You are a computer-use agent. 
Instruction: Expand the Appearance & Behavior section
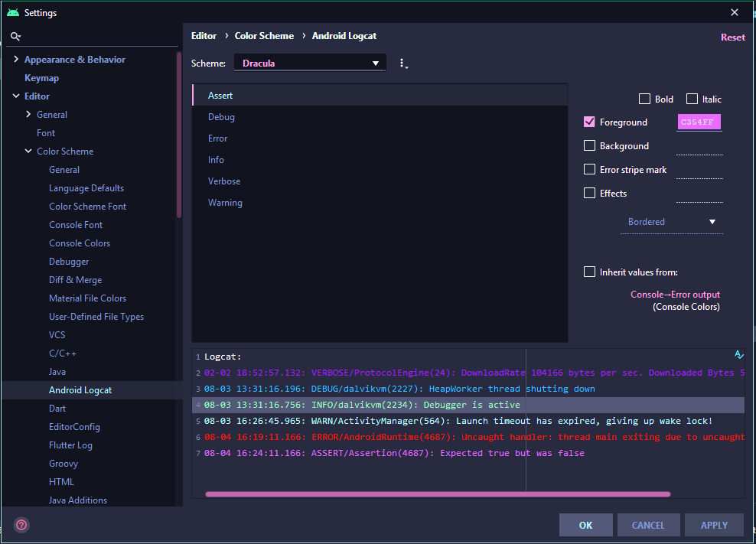click(16, 60)
